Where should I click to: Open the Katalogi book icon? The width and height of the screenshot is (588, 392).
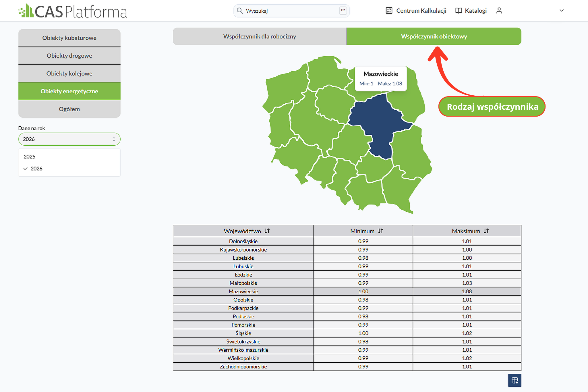point(459,11)
